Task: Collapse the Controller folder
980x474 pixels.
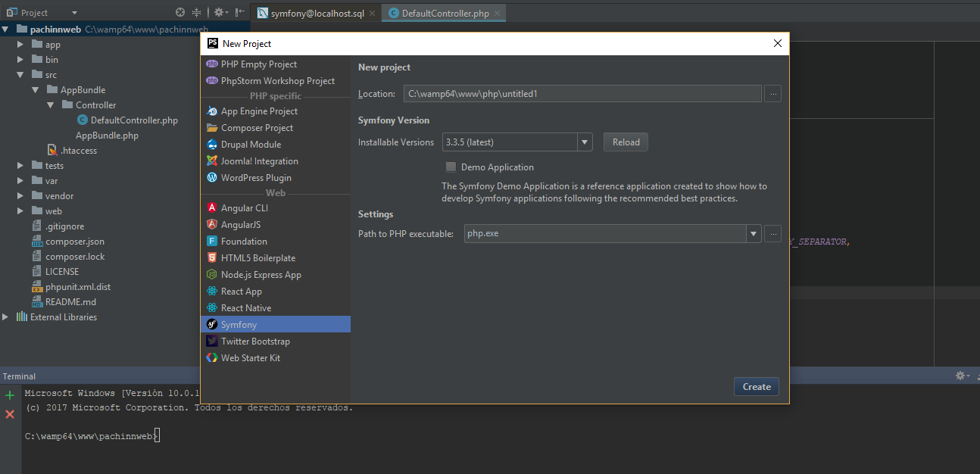Action: click(x=51, y=105)
